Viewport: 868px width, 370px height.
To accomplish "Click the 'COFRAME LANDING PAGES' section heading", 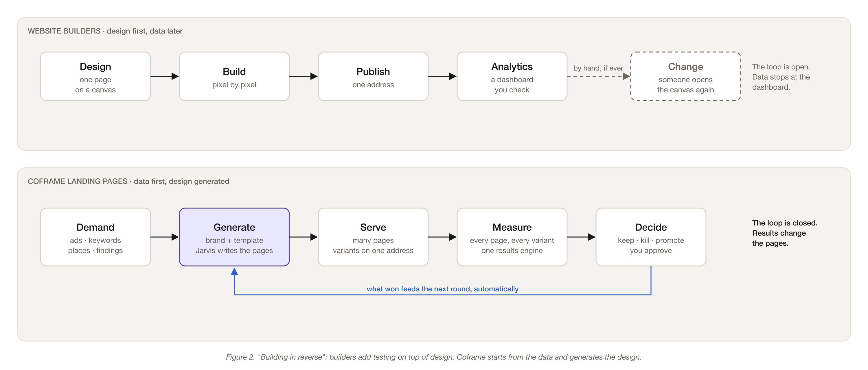I will pos(128,181).
